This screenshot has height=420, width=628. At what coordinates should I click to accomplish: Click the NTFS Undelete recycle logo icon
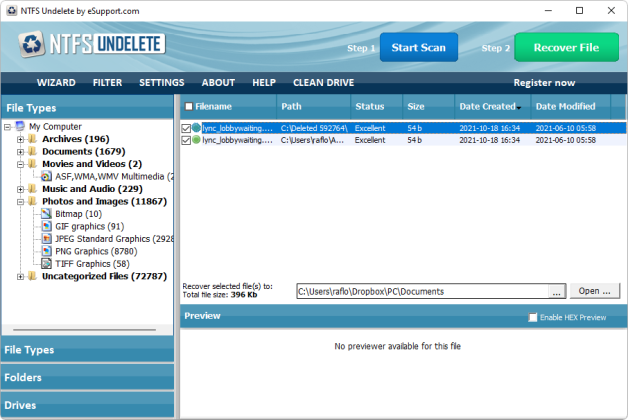31,44
